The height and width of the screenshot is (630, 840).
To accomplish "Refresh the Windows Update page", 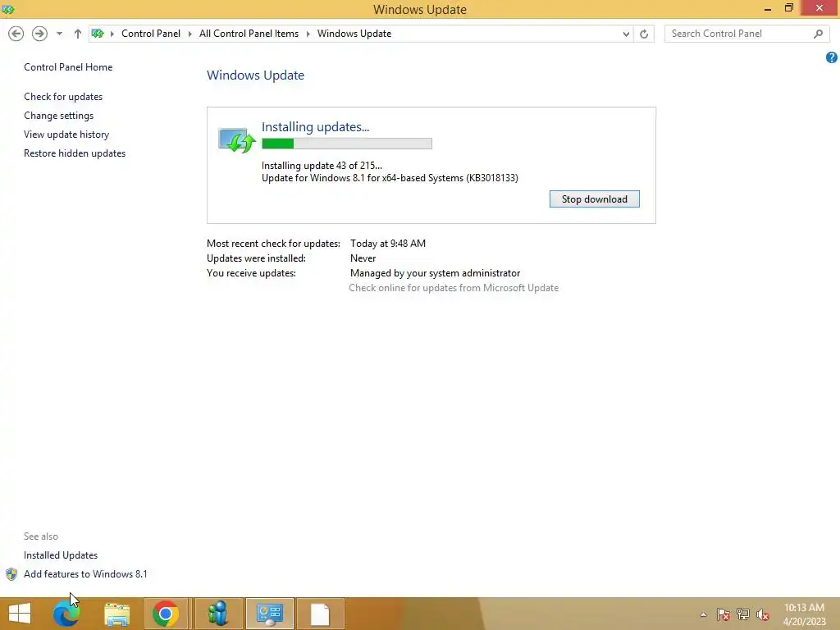I will [x=644, y=34].
